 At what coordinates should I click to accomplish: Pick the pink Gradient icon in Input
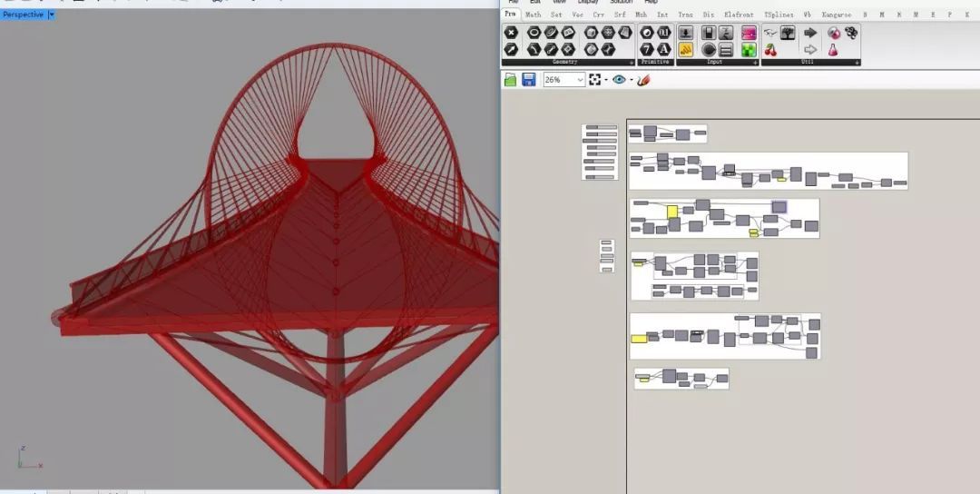pyautogui.click(x=749, y=33)
